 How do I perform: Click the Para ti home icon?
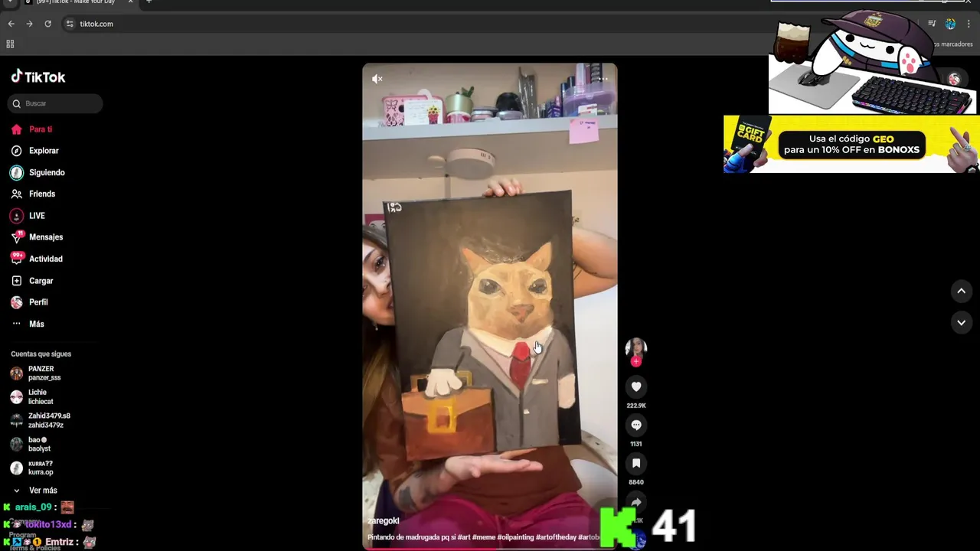[16, 129]
